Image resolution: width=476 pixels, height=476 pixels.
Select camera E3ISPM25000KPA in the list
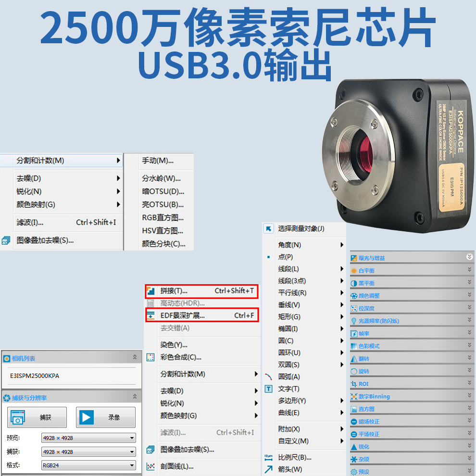[35, 376]
